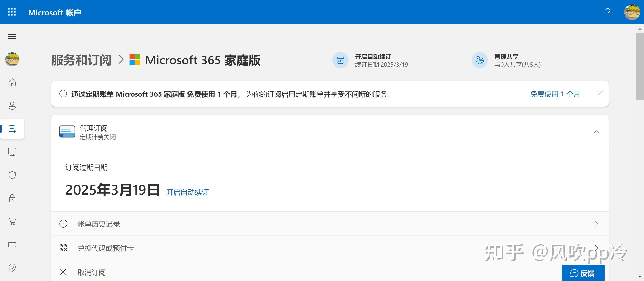Screen dimensions: 644x281
Task: Click the history clock icon
Action: 63,224
